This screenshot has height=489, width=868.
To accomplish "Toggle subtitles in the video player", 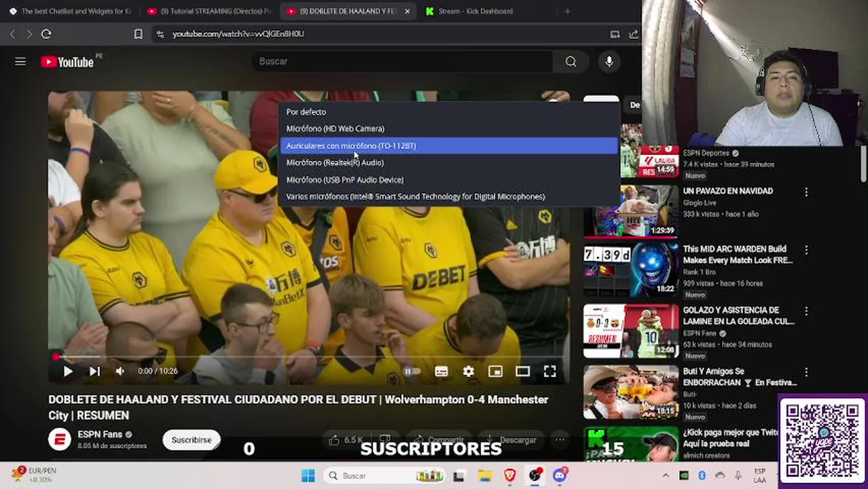I will (x=441, y=371).
